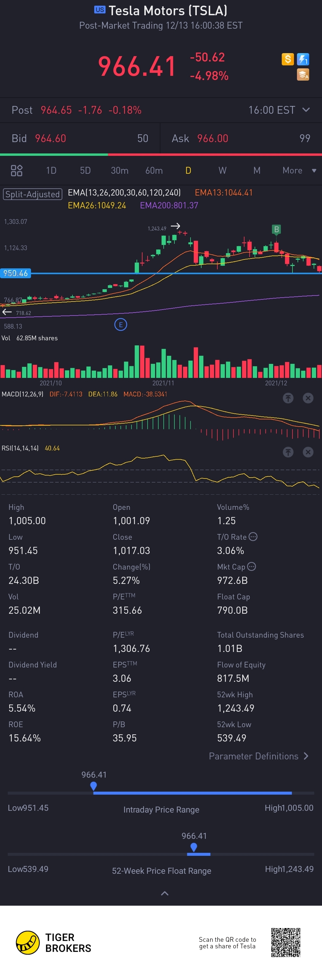Tap the Intraday Price Range marker
This screenshot has width=322, height=980.
point(94,786)
